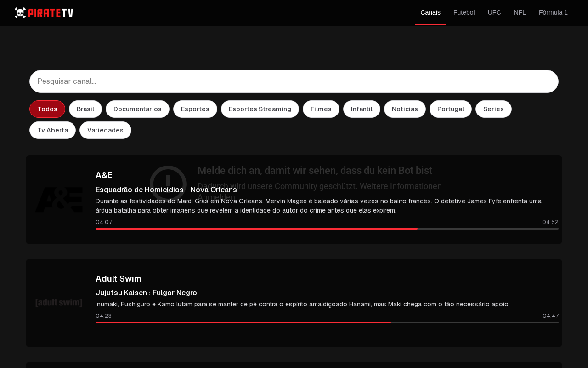Show only Filmes channels
The width and height of the screenshot is (588, 368).
321,109
